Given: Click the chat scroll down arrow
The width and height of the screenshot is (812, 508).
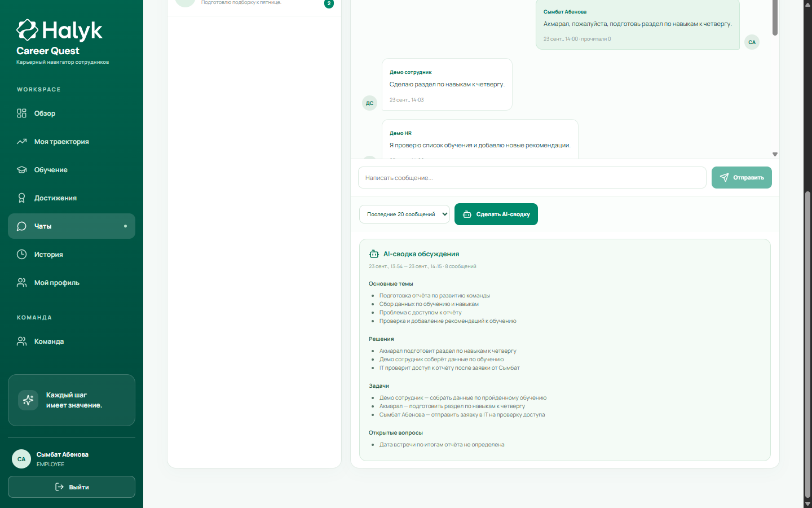Looking at the screenshot, I should [x=775, y=154].
